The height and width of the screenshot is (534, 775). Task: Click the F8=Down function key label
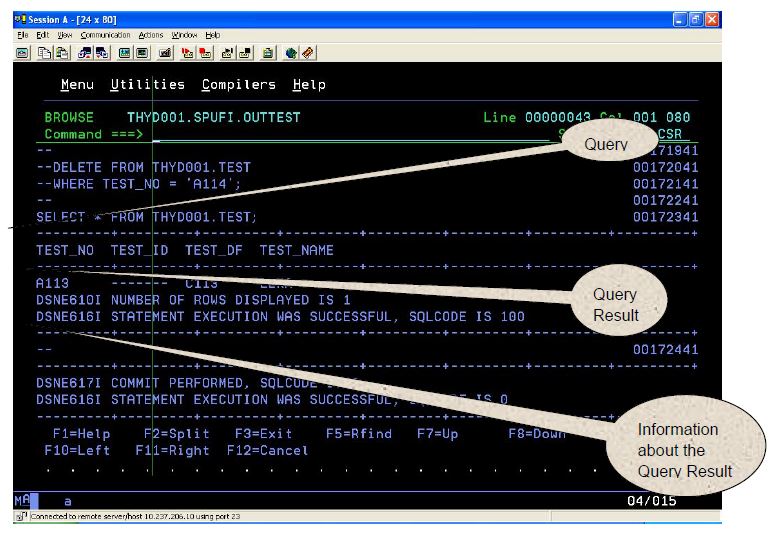coord(537,434)
